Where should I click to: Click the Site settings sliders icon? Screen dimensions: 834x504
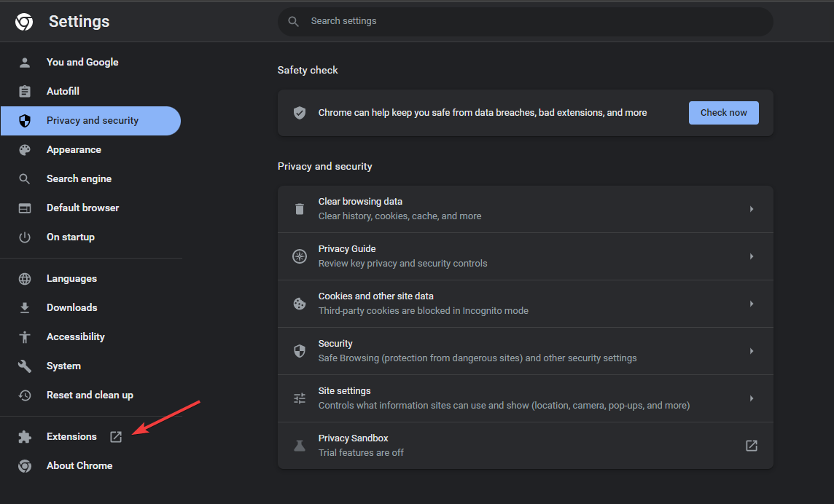pyautogui.click(x=300, y=398)
